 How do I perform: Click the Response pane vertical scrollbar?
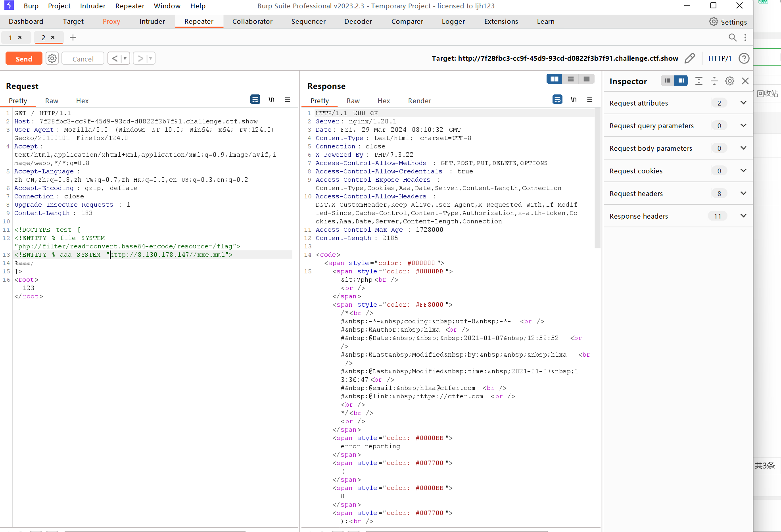pos(598,179)
